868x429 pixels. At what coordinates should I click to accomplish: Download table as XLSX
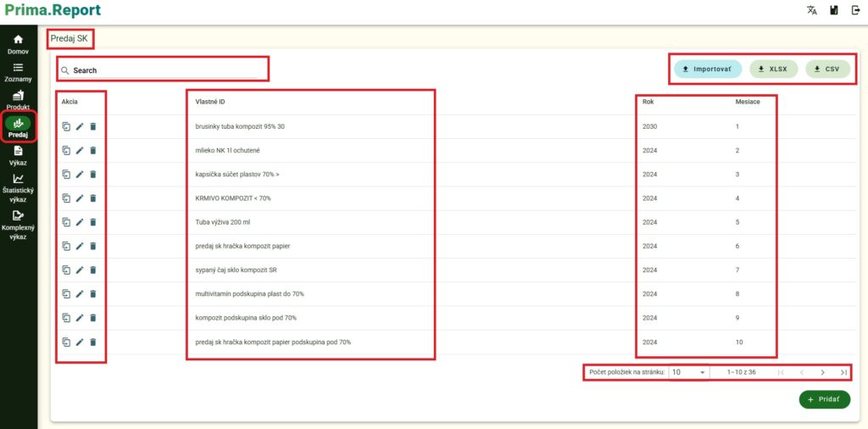tap(772, 69)
